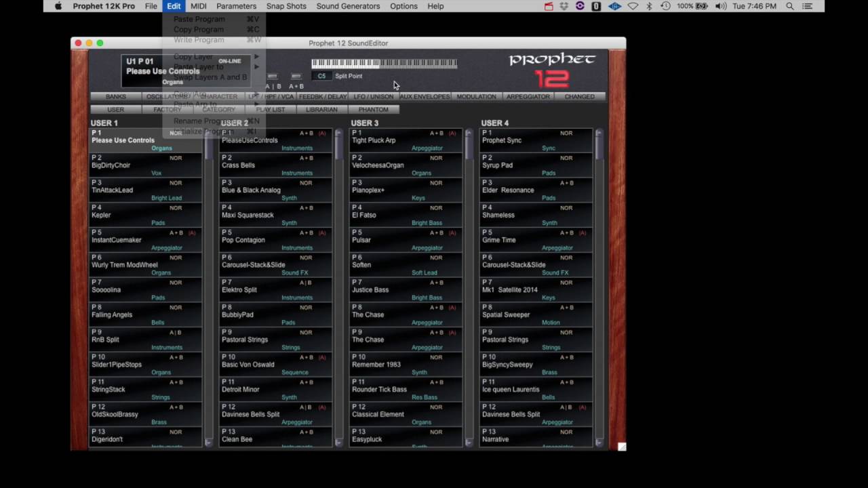Open the blue diamond UA menu bar icon
868x488 pixels.
(614, 6)
